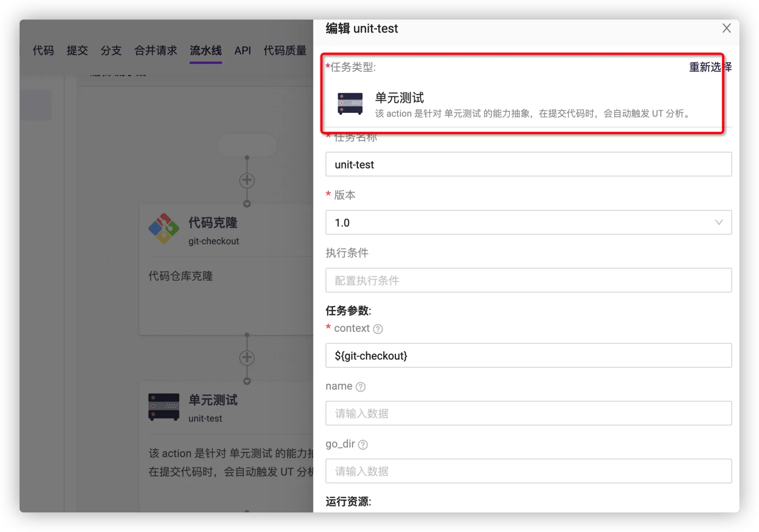The width and height of the screenshot is (759, 532).
Task: Open the API tab
Action: pos(242,51)
